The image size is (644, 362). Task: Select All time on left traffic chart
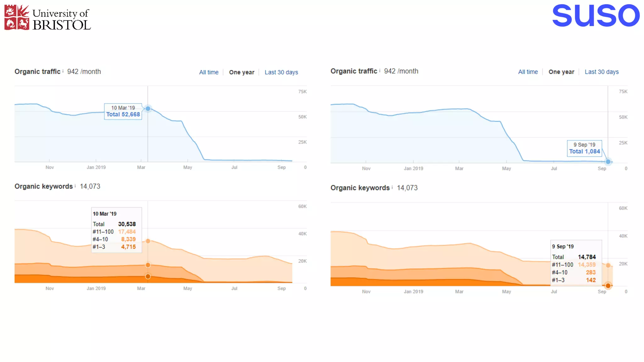(x=208, y=72)
